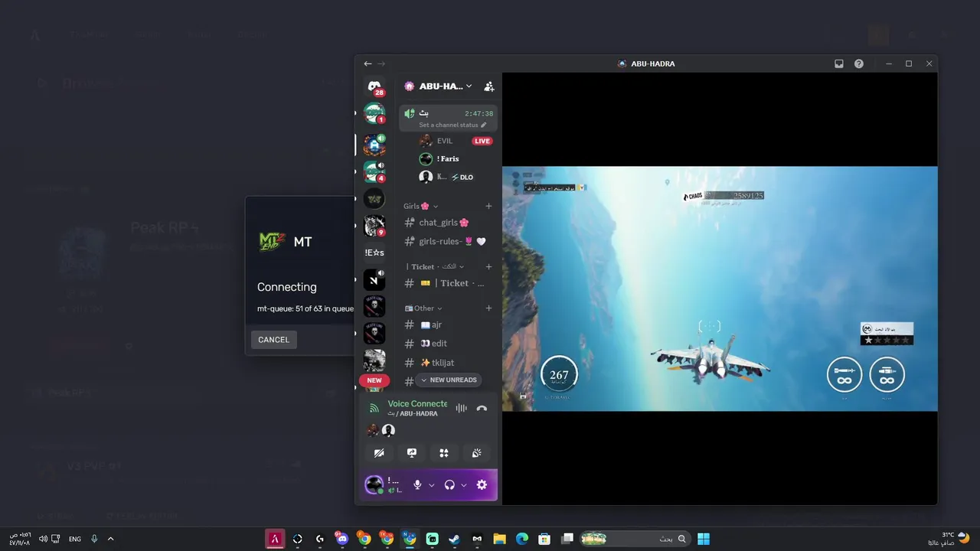Open own user avatar in the user panel
Screen dimensions: 980x551
pos(374,484)
